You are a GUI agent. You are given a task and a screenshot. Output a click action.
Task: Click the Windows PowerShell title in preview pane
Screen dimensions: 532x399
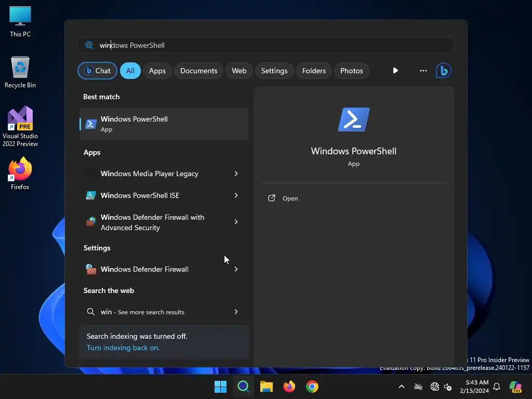[x=353, y=151]
